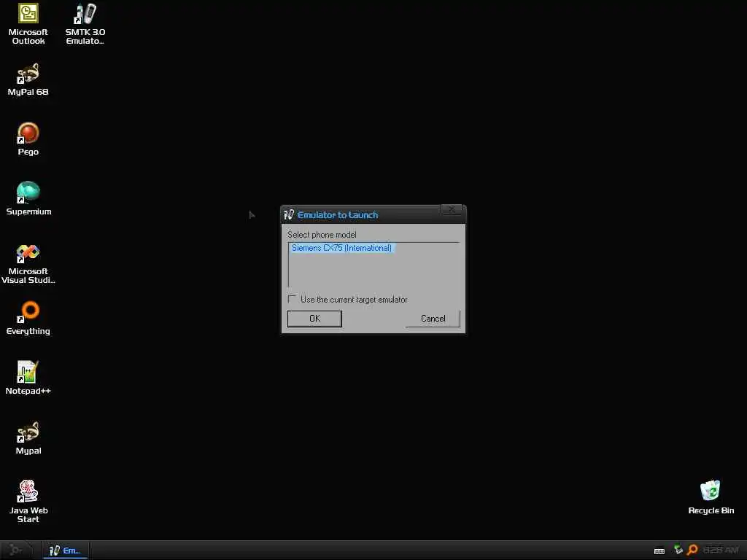The width and height of the screenshot is (747, 560).
Task: Click the taskbar clock
Action: click(721, 550)
